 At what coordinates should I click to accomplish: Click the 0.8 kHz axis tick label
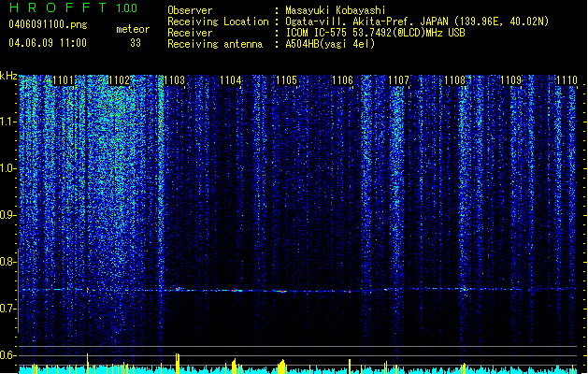(8, 262)
